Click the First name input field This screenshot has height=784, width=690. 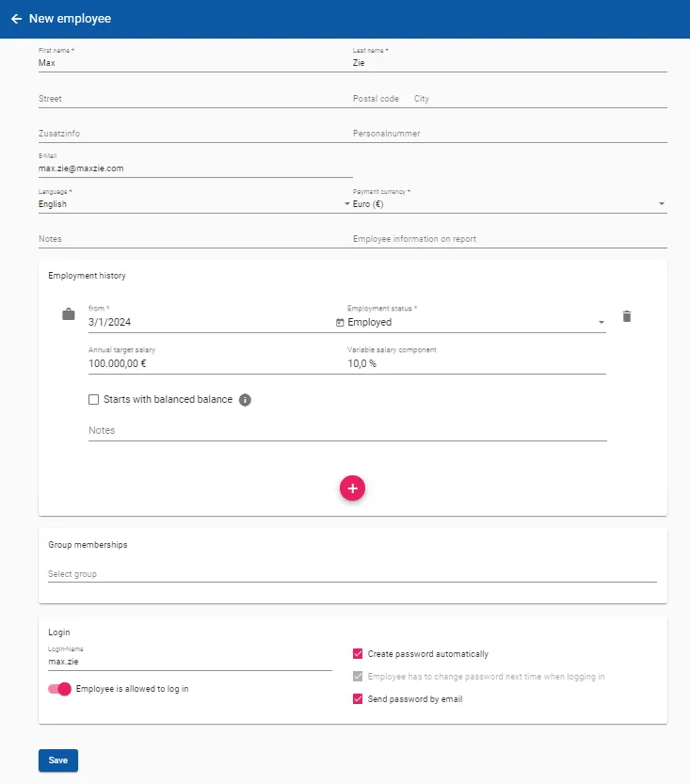tap(141, 62)
